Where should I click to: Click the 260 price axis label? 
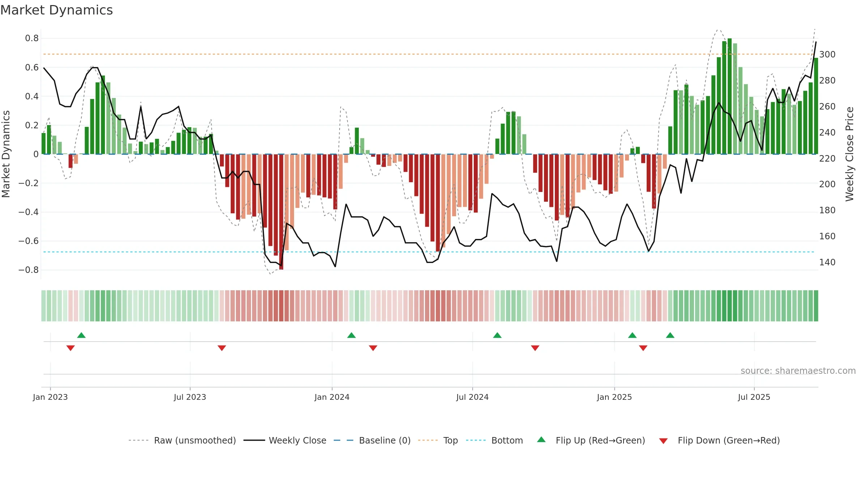[x=827, y=106]
